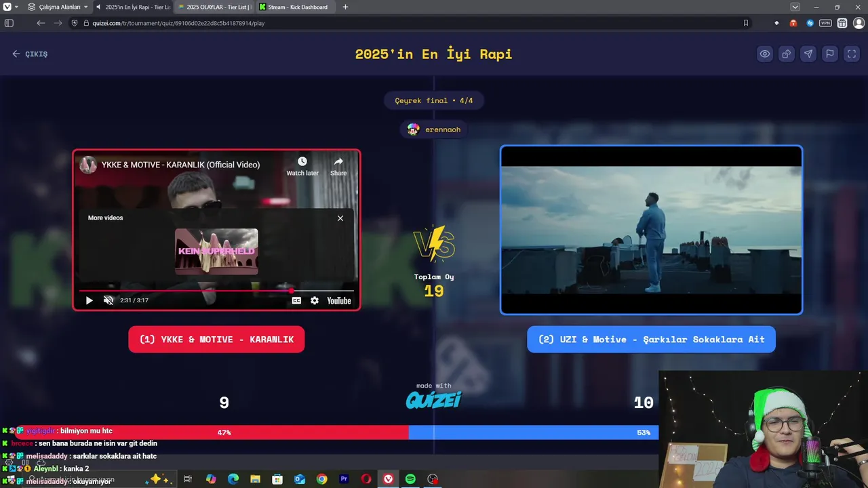Open Task View in taskbar
This screenshot has width=868, height=488.
188,479
